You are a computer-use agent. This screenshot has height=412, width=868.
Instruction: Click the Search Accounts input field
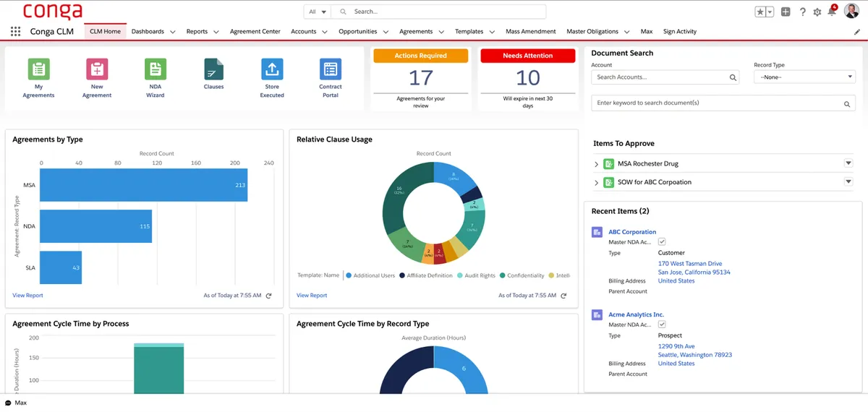665,77
